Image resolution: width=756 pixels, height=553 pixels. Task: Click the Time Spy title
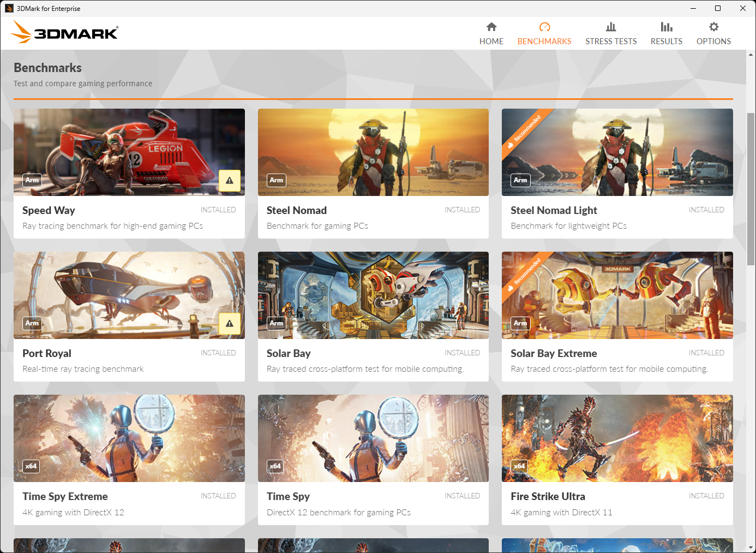click(x=288, y=497)
